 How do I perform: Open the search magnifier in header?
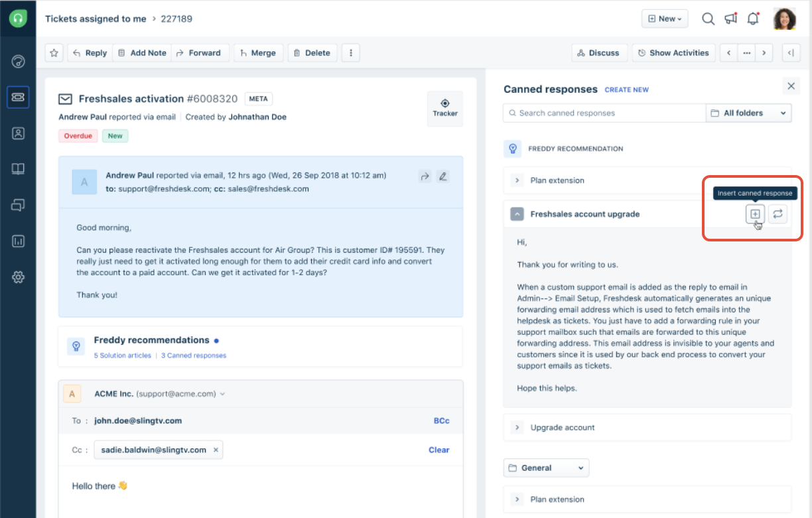click(708, 19)
